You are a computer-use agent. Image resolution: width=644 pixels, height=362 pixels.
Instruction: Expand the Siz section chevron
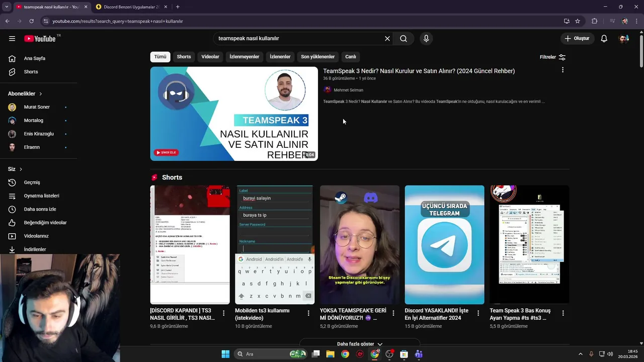pos(21,169)
